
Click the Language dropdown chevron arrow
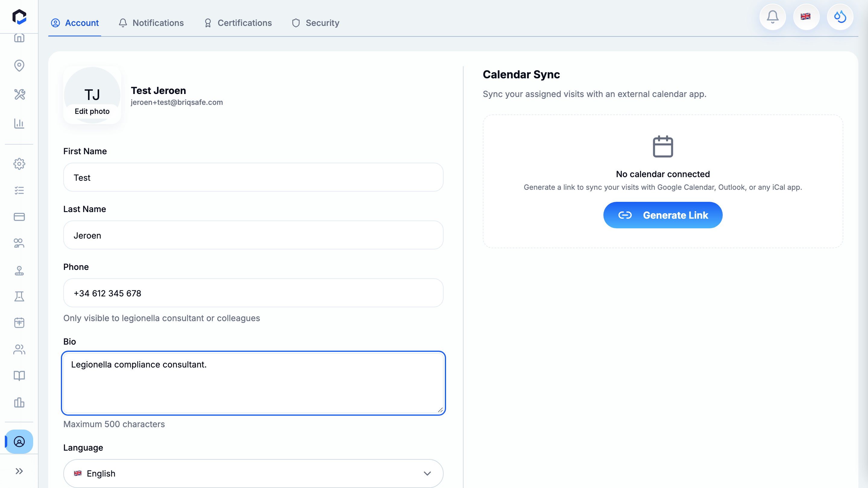pos(427,473)
